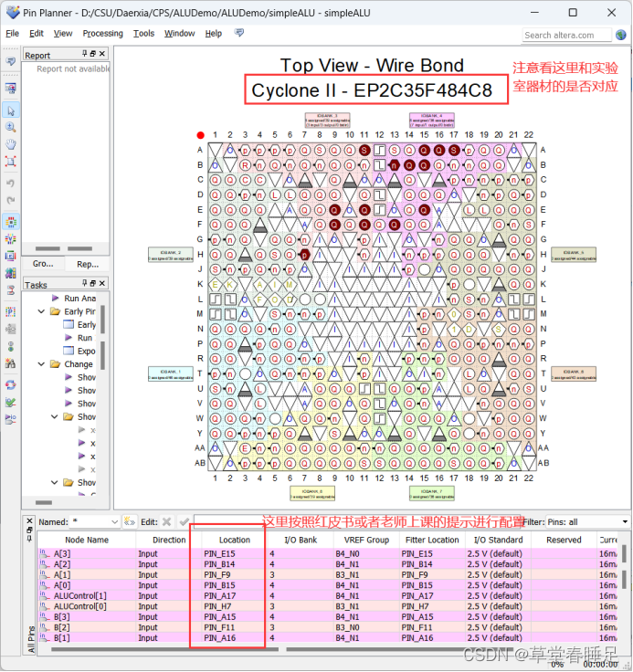Close the All Pins panel
The height and width of the screenshot is (672, 633).
click(29, 520)
